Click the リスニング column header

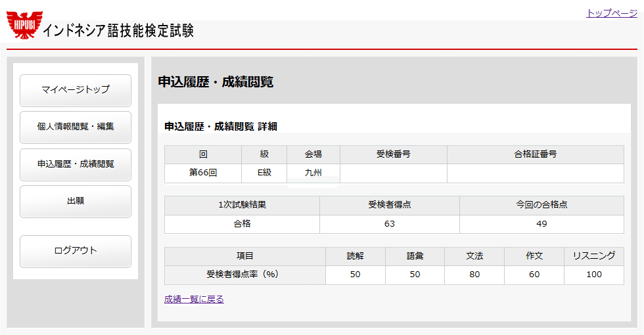tap(594, 256)
